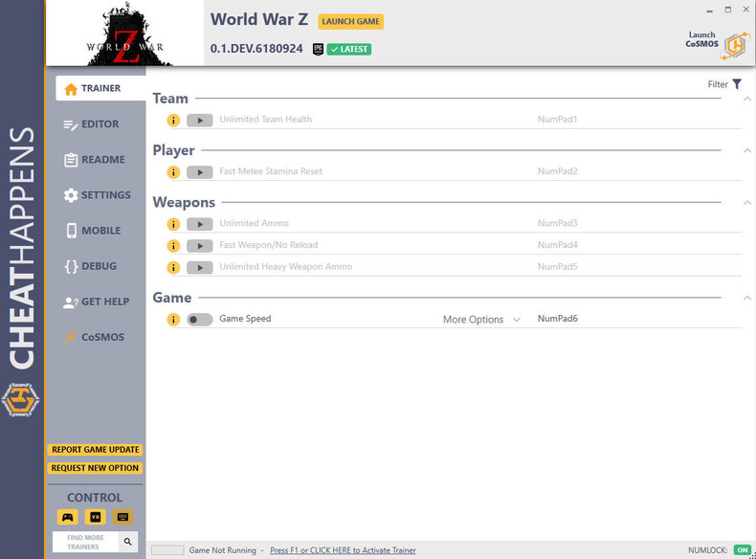Click 'Press F1 or CLICK HERE to Activate Trainer' link

tap(343, 550)
